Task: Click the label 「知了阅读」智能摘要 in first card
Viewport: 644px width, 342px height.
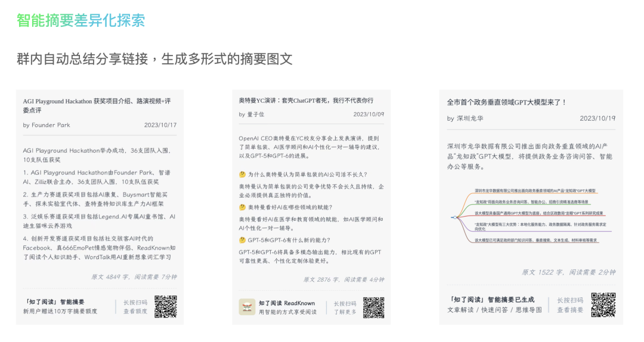Action: (x=54, y=302)
